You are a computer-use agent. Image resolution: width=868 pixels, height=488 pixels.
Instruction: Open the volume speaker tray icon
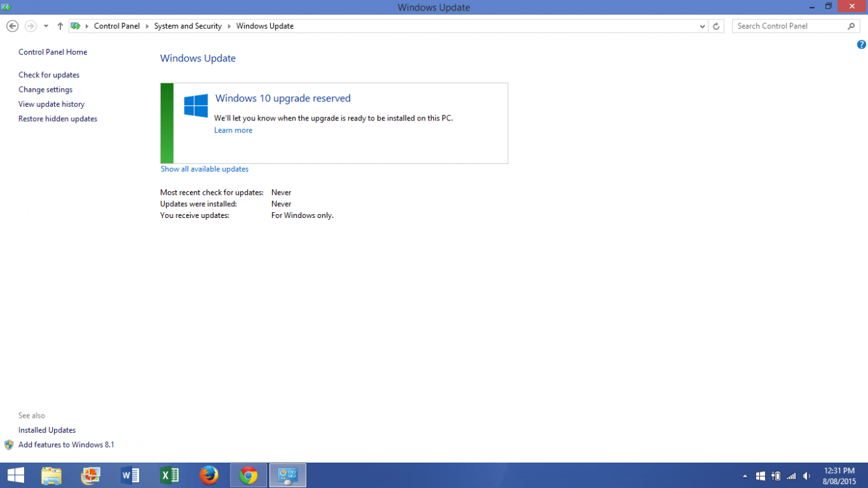click(807, 476)
